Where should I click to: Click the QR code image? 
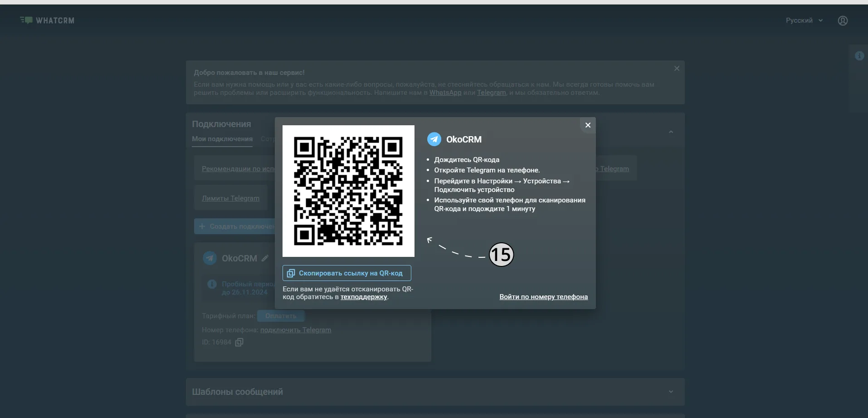(348, 191)
